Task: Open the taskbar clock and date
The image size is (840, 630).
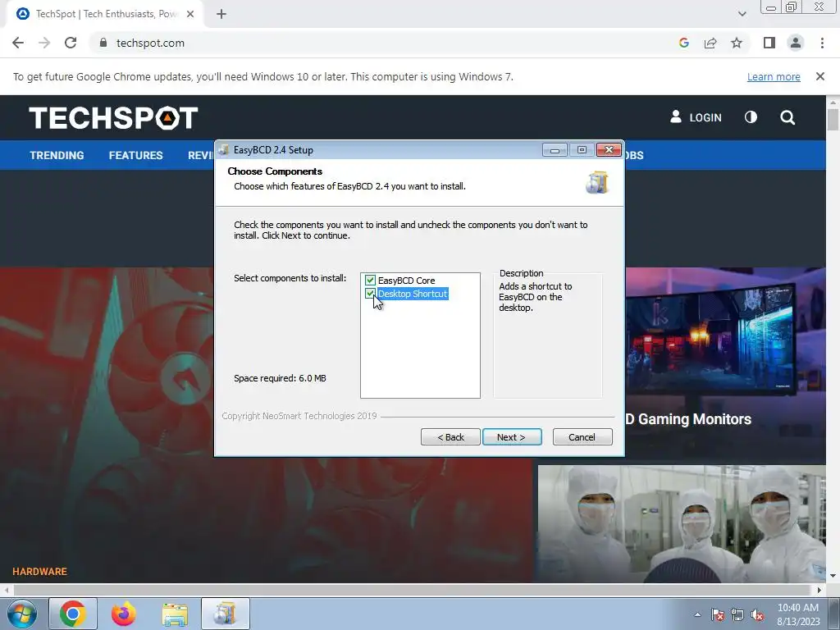Action: (x=798, y=614)
